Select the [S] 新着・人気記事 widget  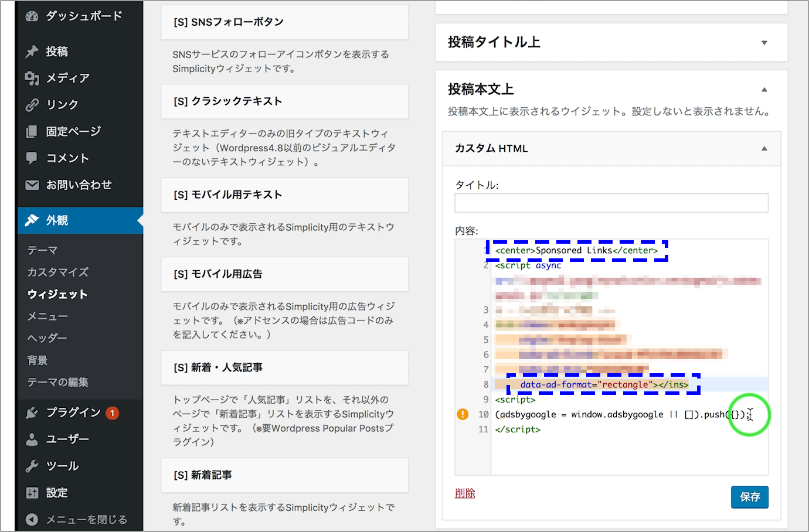[x=285, y=367]
